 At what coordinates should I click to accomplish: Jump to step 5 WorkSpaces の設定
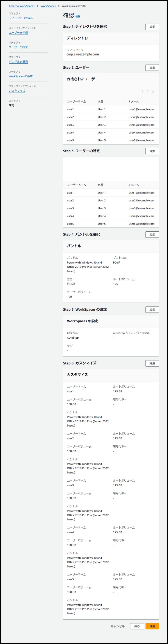point(21,76)
